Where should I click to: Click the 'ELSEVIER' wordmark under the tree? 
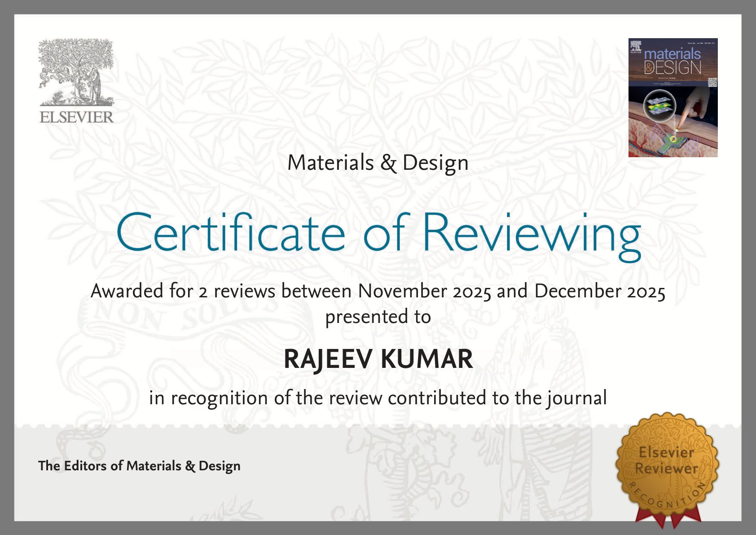click(x=76, y=117)
